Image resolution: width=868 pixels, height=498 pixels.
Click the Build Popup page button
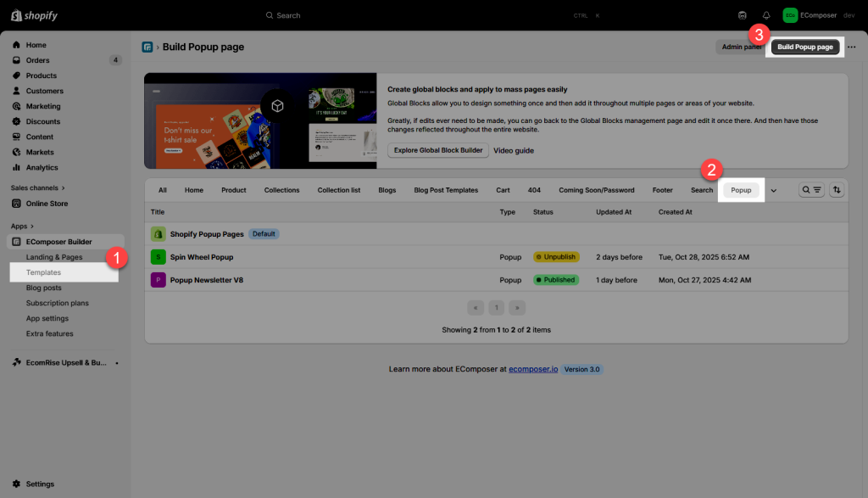click(x=805, y=47)
